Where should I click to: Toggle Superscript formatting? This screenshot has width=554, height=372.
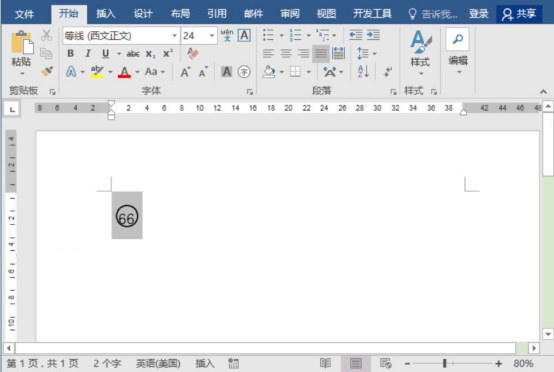coord(167,53)
